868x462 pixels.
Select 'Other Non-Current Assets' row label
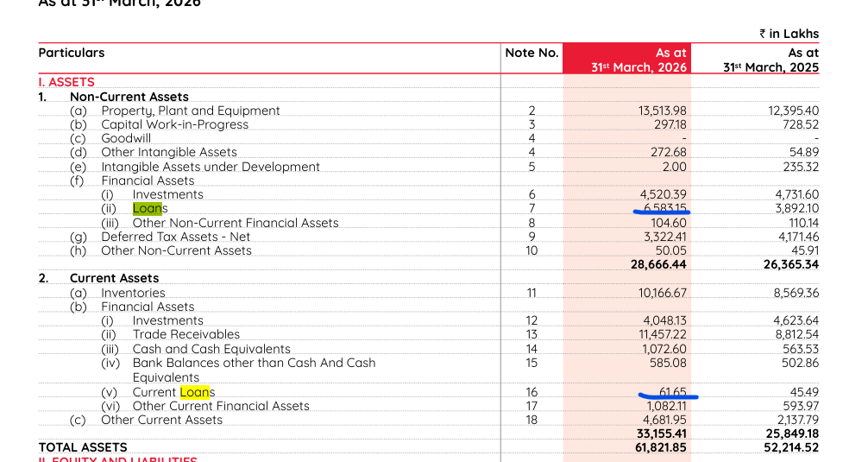tap(176, 250)
